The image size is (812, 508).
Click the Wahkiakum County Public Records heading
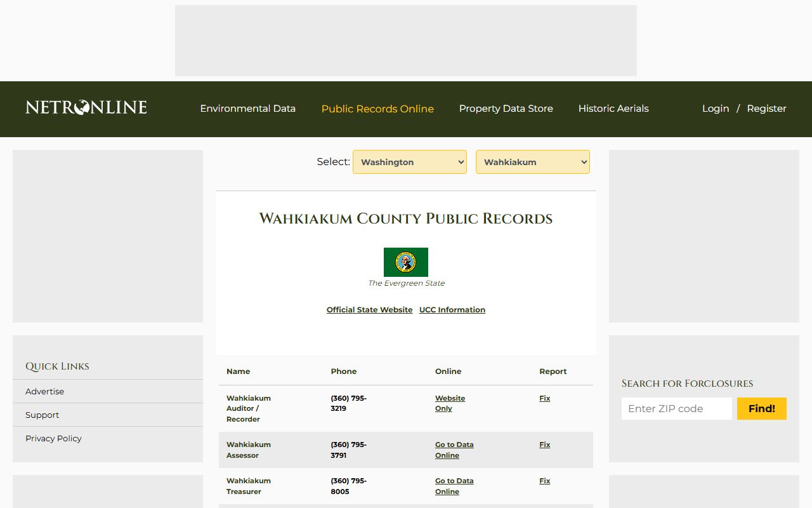(406, 218)
